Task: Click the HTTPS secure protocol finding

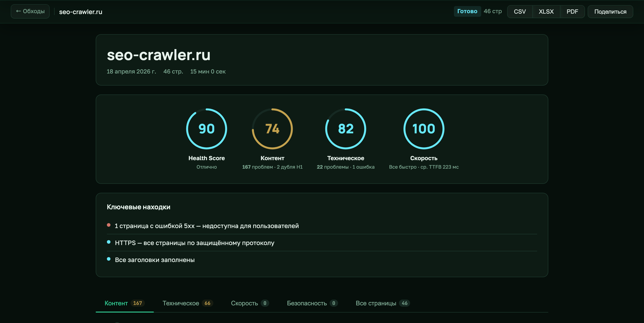Action: [x=322, y=243]
